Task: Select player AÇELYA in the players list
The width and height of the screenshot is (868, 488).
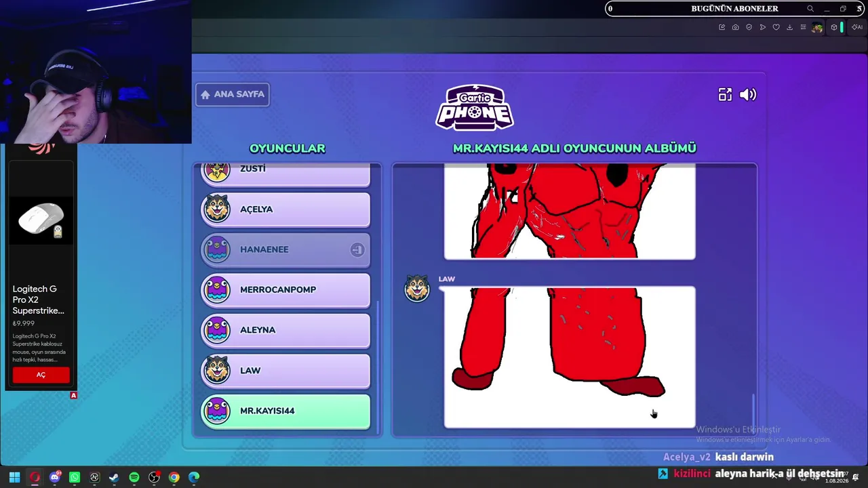Action: click(285, 209)
